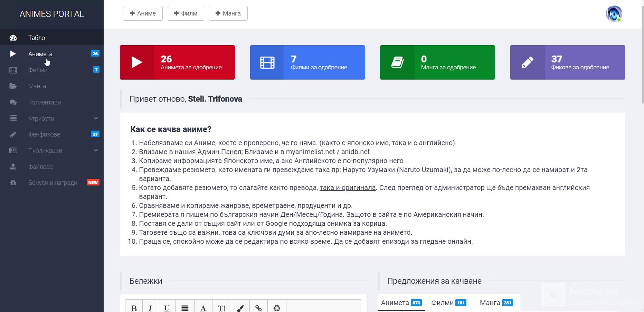
Task: Insert a link with the chain icon
Action: pos(258,308)
